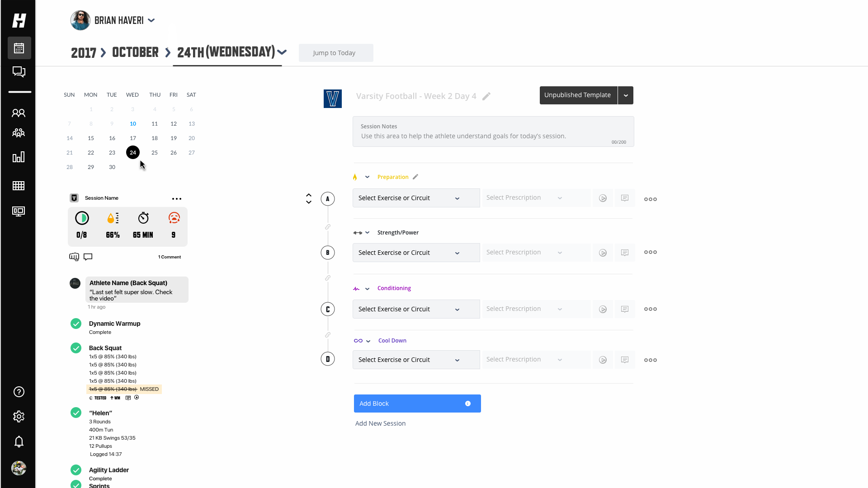Open notes icon in block A row
The image size is (868, 488).
[x=625, y=198]
